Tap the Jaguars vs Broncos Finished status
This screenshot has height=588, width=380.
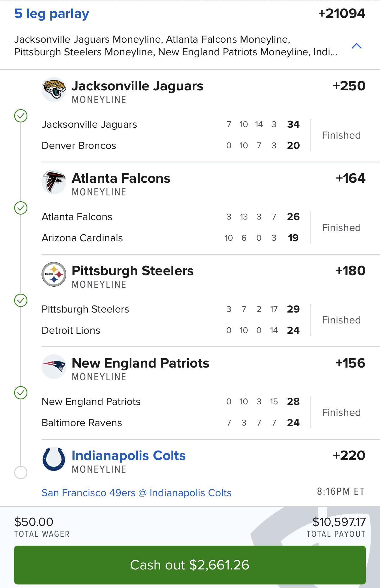[341, 135]
